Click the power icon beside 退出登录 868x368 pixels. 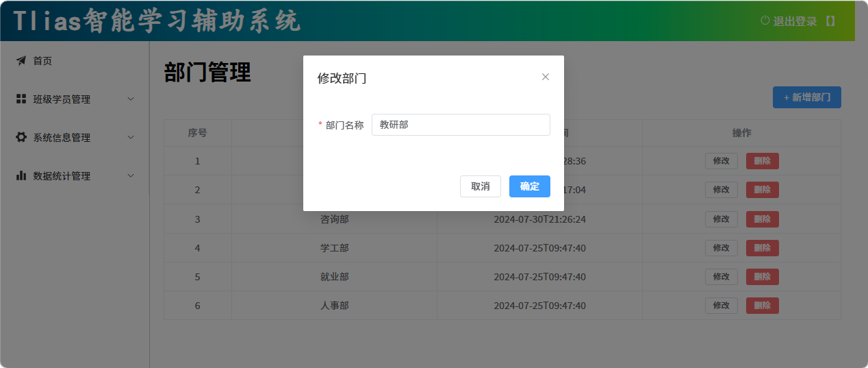(765, 21)
